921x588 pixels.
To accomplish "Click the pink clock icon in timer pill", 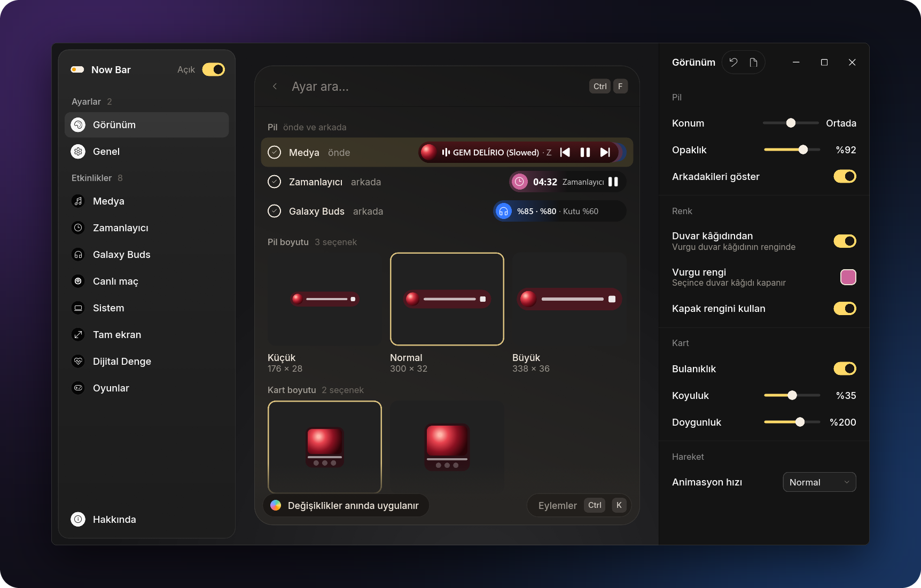I will 519,182.
